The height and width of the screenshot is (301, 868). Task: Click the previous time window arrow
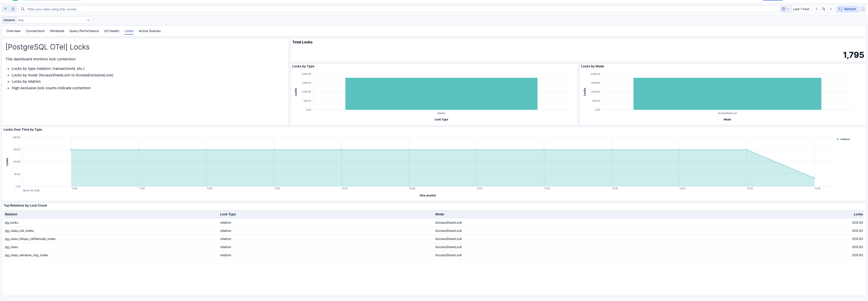[816, 9]
